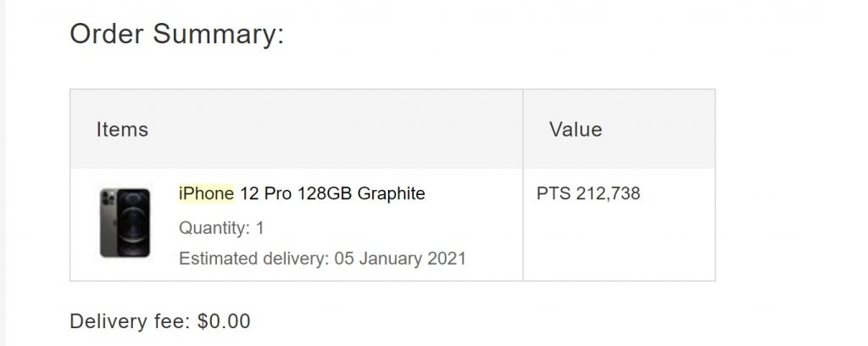Click the word Graphite in product name
The width and height of the screenshot is (868, 346).
[392, 193]
